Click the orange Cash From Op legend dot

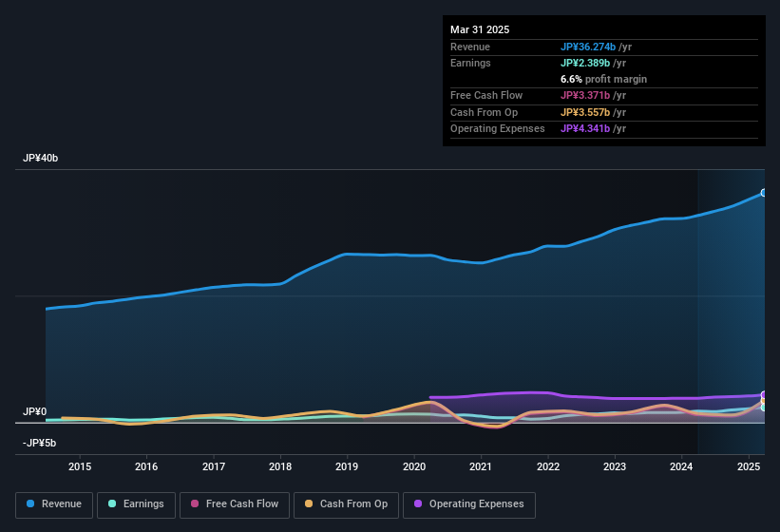click(307, 504)
